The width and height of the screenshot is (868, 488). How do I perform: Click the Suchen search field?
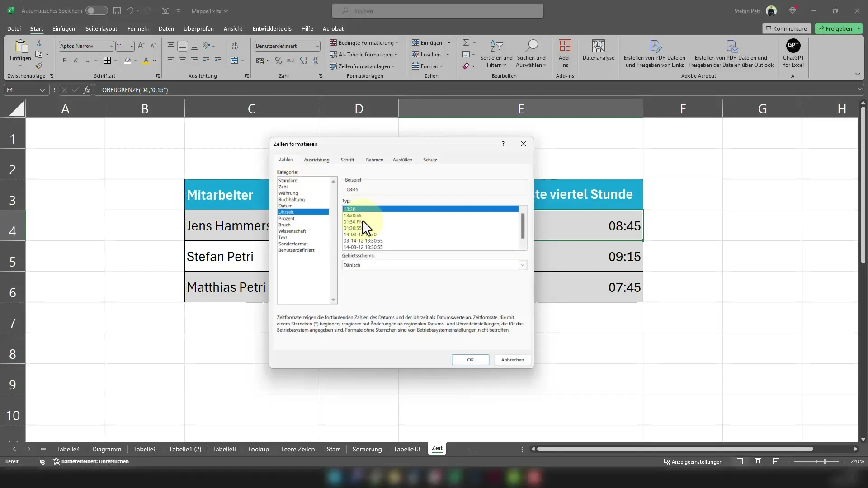click(x=437, y=11)
